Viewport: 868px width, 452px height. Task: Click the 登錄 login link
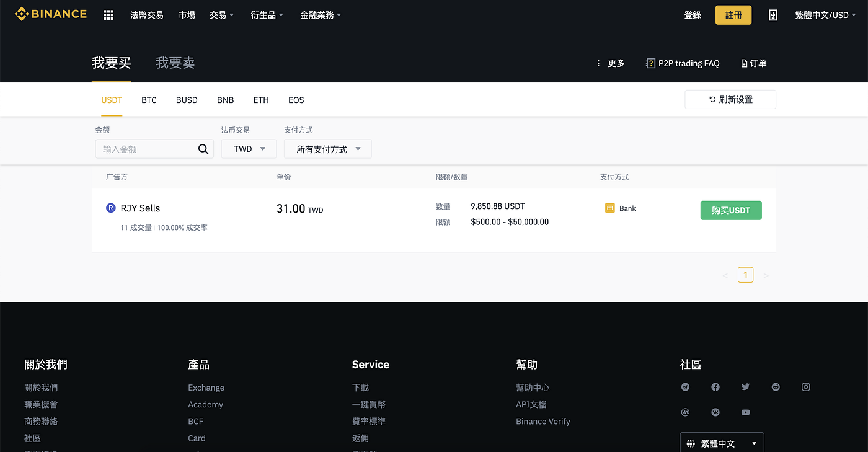[x=693, y=15]
